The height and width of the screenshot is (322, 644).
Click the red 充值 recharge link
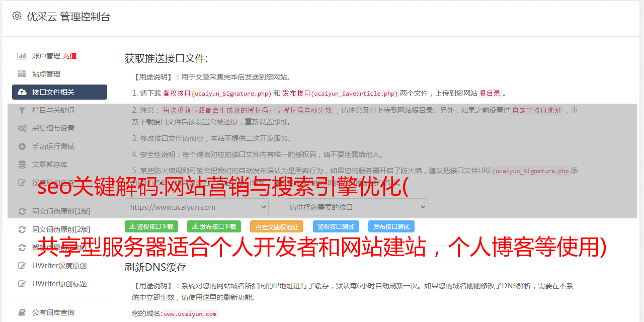(x=69, y=56)
